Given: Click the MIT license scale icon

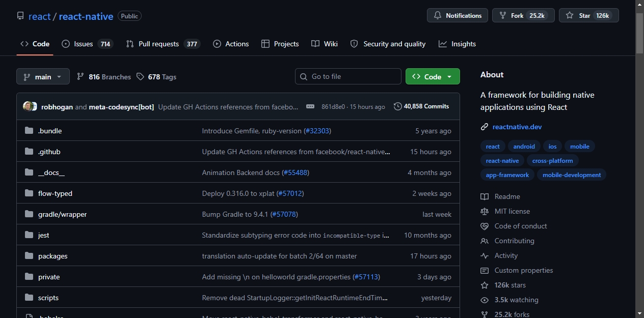Looking at the screenshot, I should (x=485, y=211).
